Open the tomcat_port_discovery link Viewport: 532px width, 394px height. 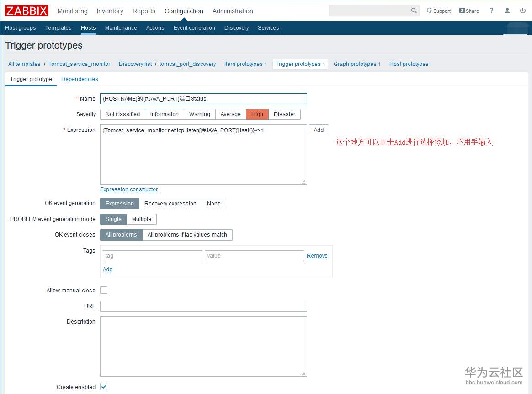(188, 64)
